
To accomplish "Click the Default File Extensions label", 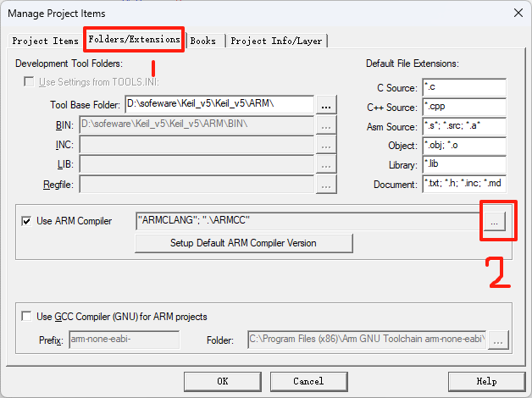I will (413, 64).
